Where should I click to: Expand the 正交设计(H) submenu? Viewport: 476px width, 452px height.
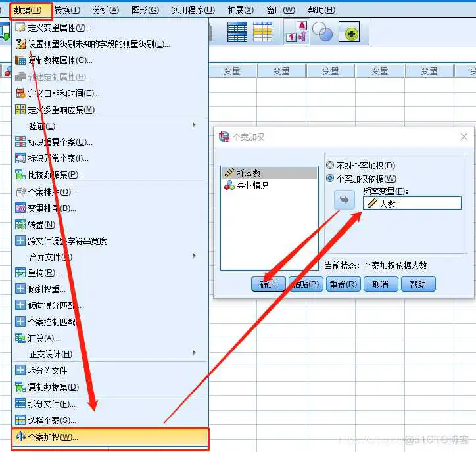tap(110, 354)
